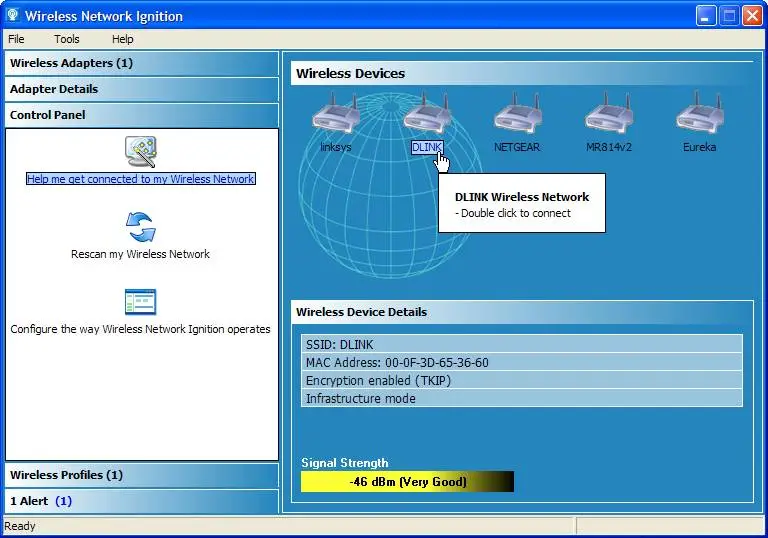Click the app icon in title bar
The width and height of the screenshot is (768, 538).
(12, 16)
